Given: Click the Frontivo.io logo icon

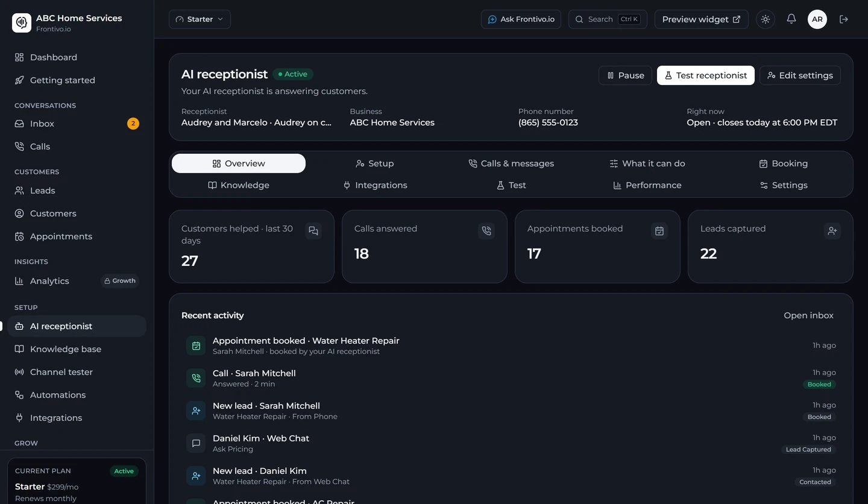Looking at the screenshot, I should (x=22, y=23).
